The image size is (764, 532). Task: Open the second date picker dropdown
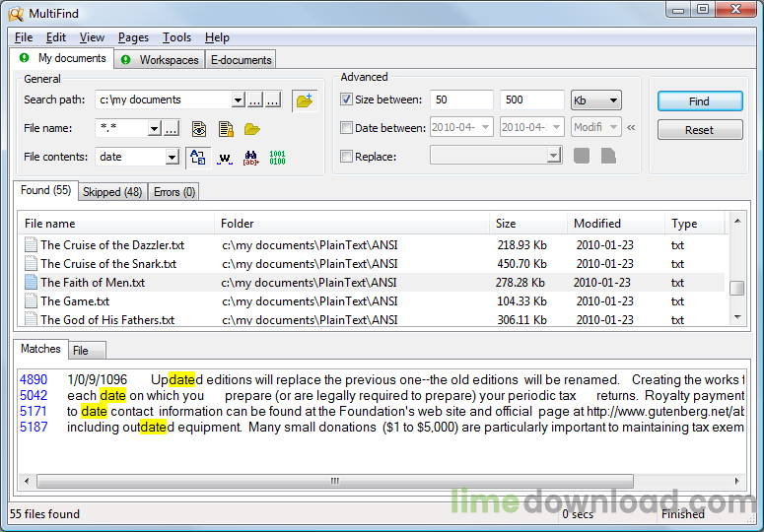tap(556, 127)
